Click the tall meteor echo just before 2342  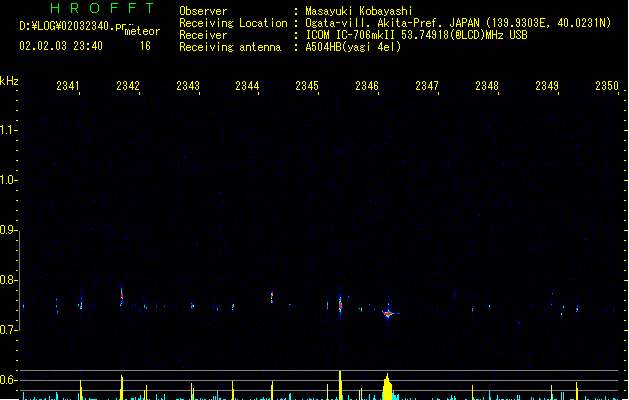point(122,296)
